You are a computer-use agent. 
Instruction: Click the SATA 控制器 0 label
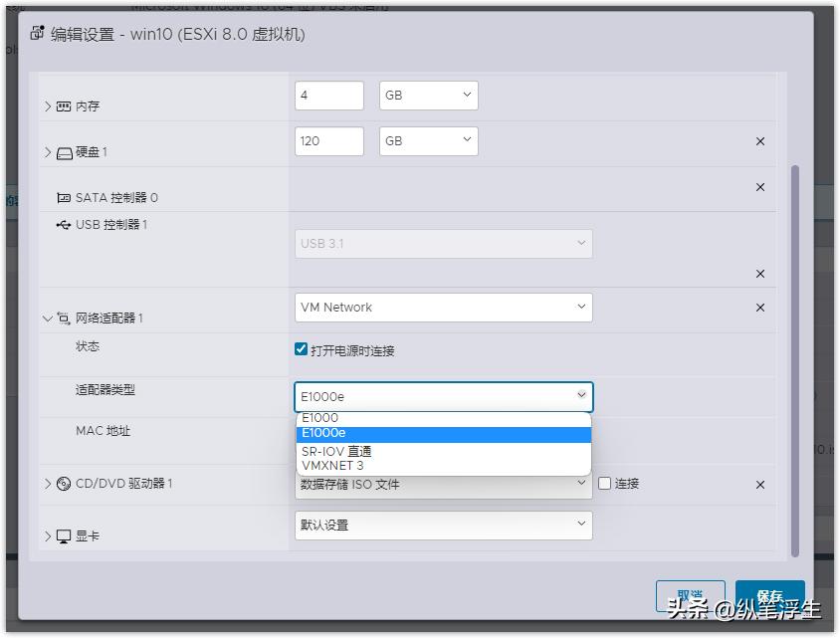tap(116, 198)
